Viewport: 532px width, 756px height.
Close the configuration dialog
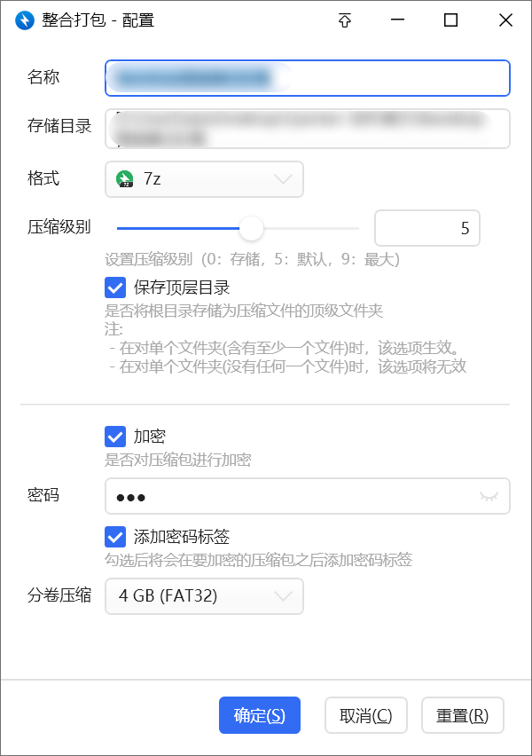(x=505, y=20)
